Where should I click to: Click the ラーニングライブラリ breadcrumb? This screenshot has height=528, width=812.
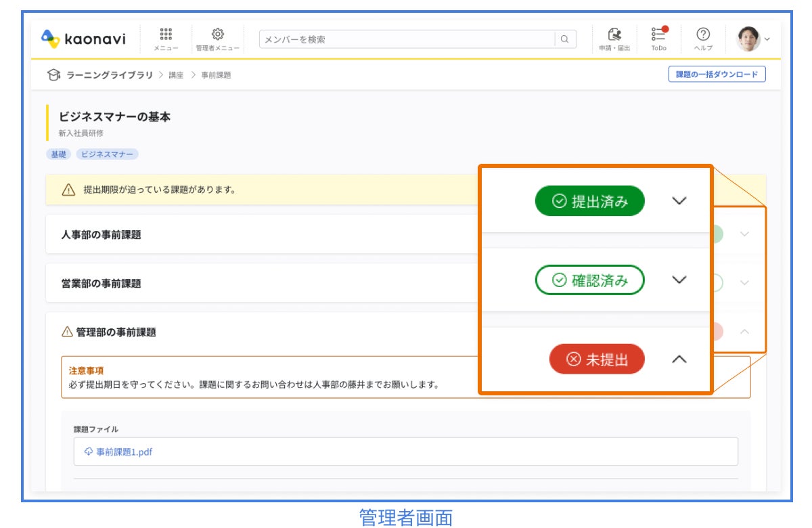coord(110,75)
